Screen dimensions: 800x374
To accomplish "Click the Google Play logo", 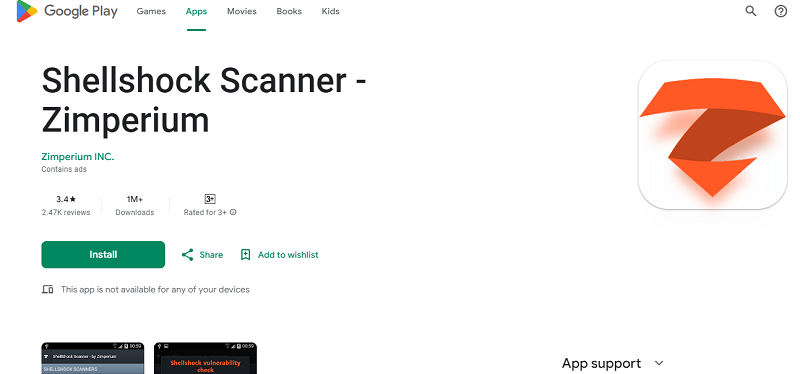I will [67, 11].
